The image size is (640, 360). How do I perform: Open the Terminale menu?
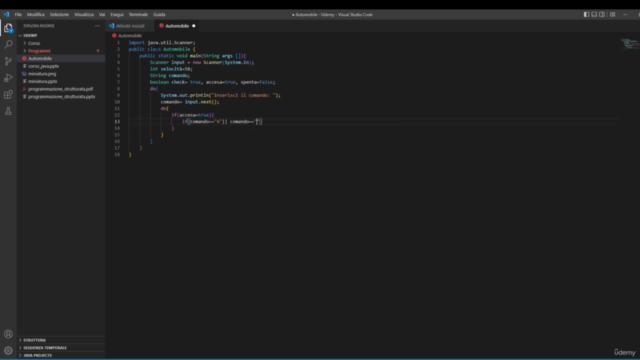[x=138, y=14]
